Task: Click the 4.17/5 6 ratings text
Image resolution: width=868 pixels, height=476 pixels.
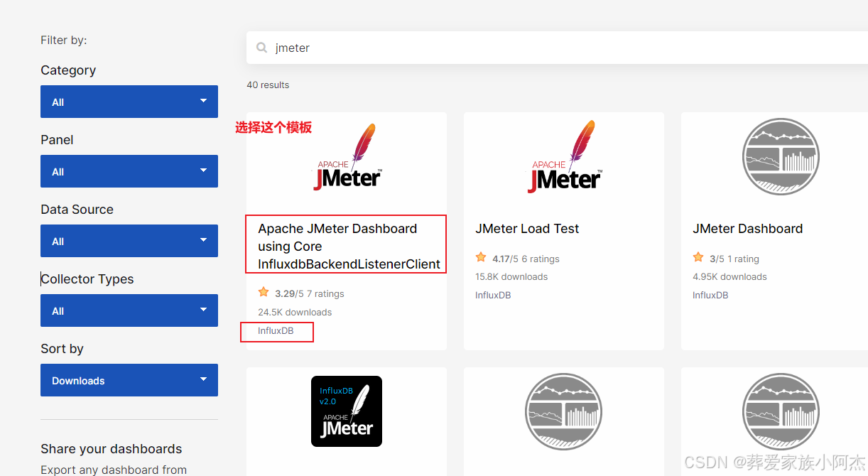Action: coord(526,259)
